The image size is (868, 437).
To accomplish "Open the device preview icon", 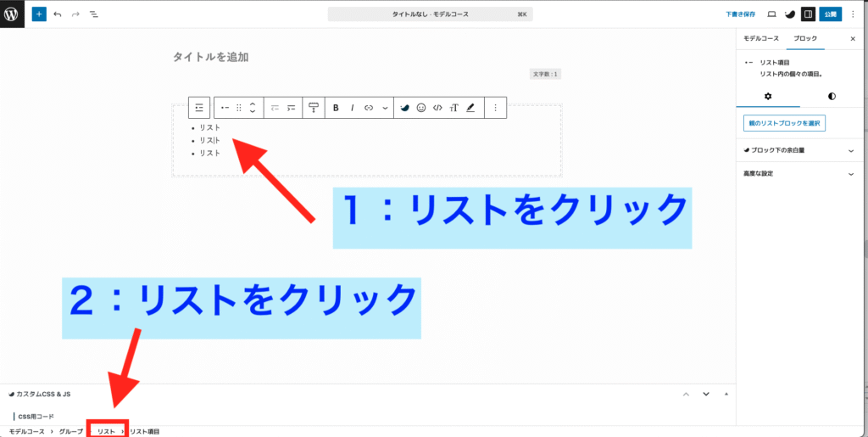I will point(771,14).
